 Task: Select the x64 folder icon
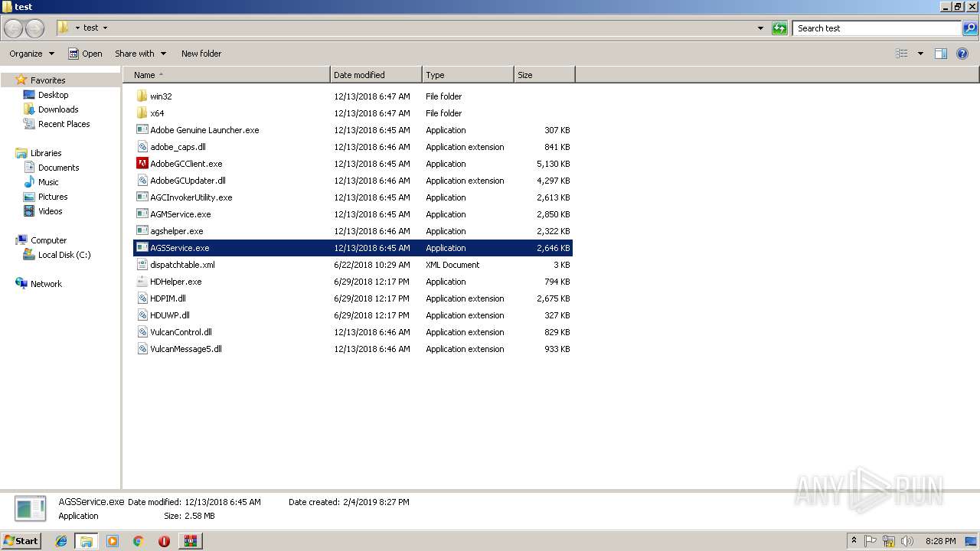[142, 113]
